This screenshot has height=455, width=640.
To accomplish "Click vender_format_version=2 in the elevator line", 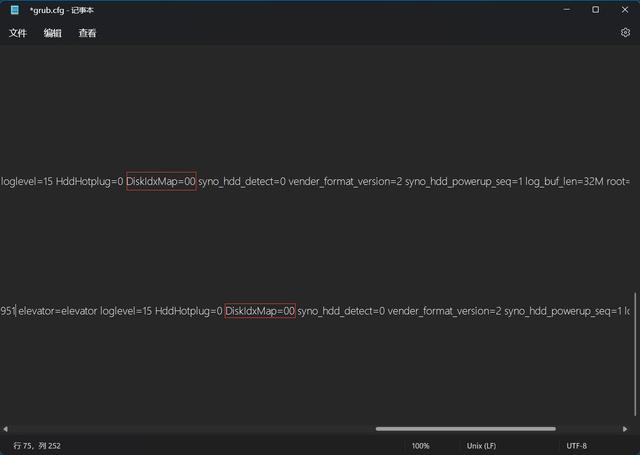I will (444, 311).
